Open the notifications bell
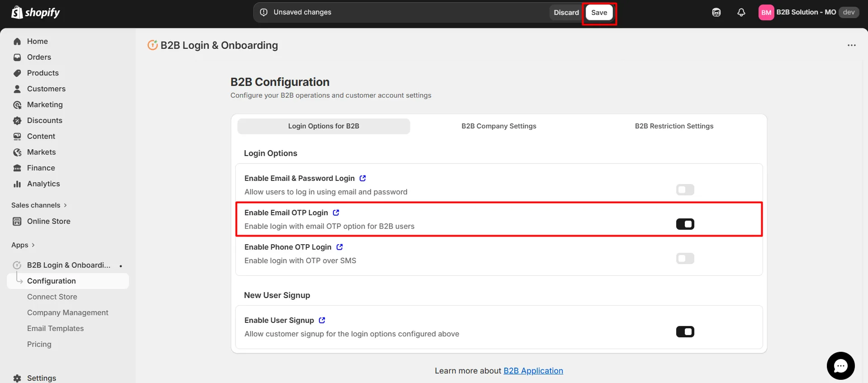Viewport: 868px width, 383px height. click(741, 12)
